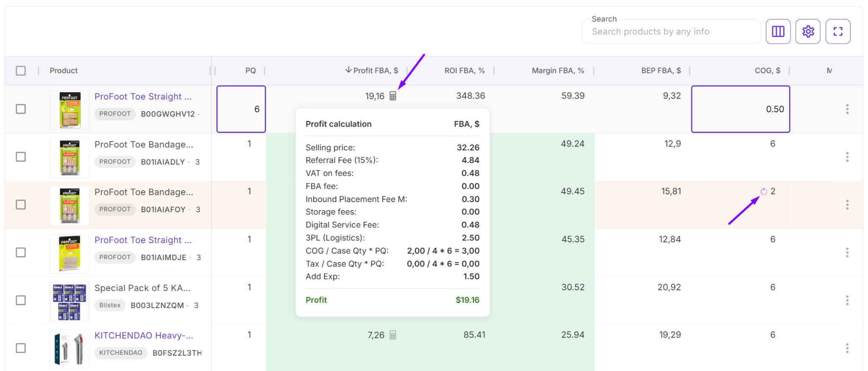Image resolution: width=868 pixels, height=371 pixels.
Task: Open the columns layout icon
Action: (x=778, y=31)
